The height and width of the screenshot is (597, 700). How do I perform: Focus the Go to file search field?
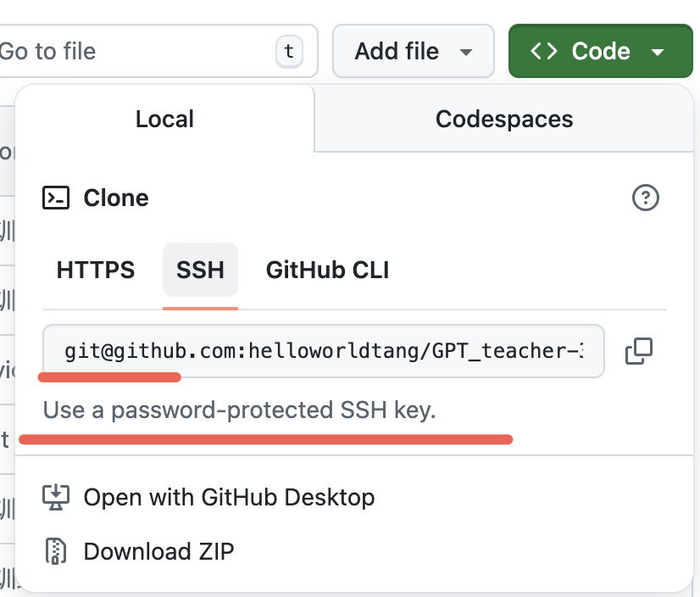136,52
